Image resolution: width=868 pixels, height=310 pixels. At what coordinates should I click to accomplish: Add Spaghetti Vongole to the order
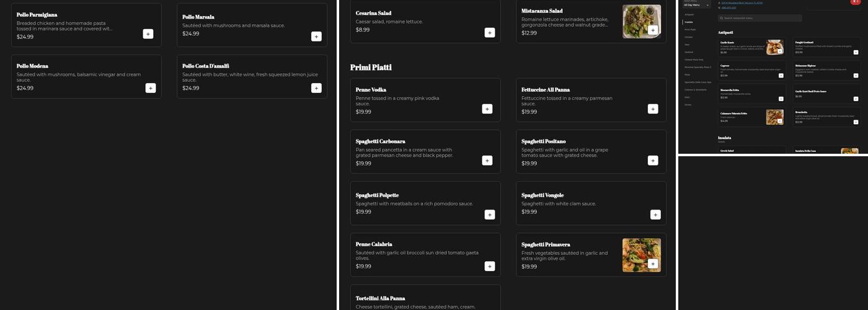(x=655, y=215)
